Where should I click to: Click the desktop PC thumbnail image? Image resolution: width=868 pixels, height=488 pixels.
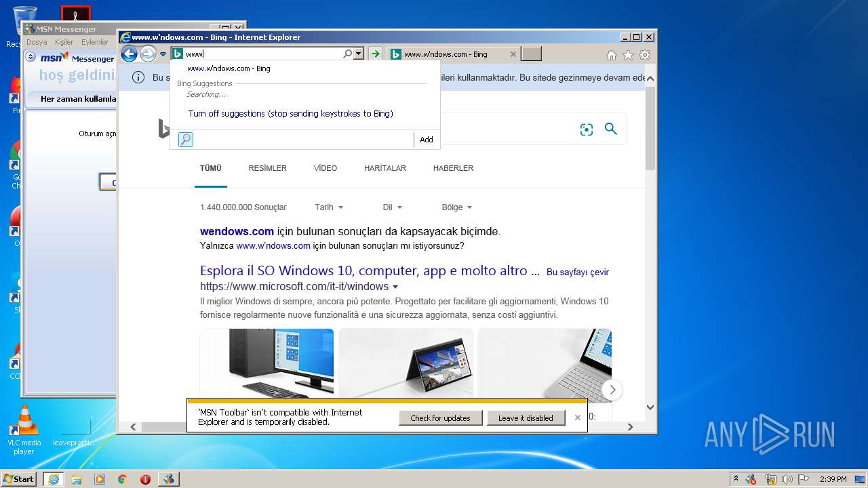(x=267, y=363)
